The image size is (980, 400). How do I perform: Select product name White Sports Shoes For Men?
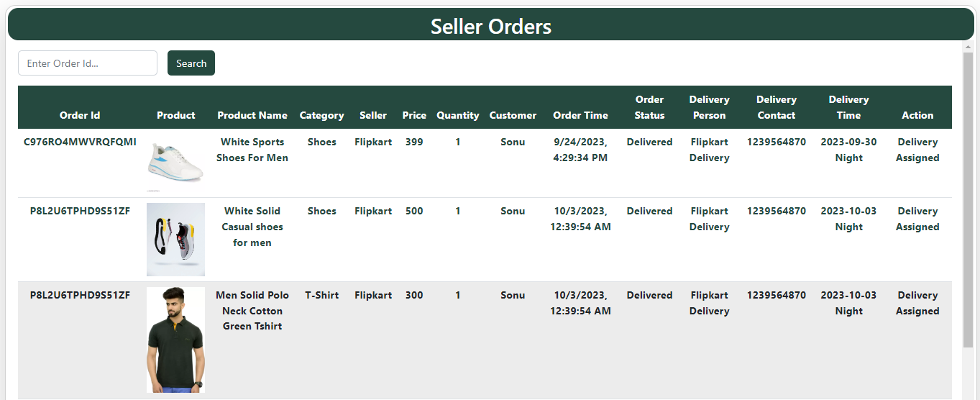pyautogui.click(x=252, y=150)
